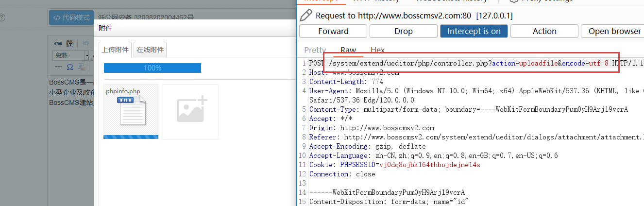
Task: Click the undo arrow icon in editor
Action: [86, 43]
